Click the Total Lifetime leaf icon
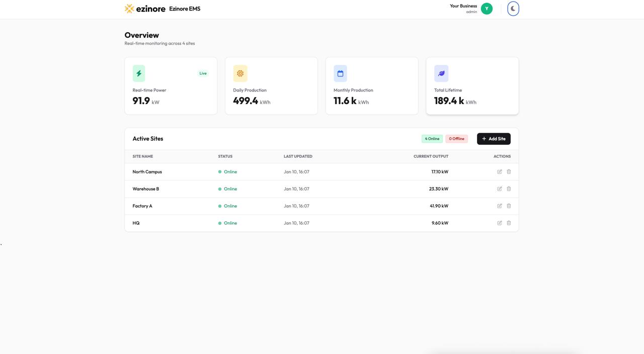 pos(441,73)
